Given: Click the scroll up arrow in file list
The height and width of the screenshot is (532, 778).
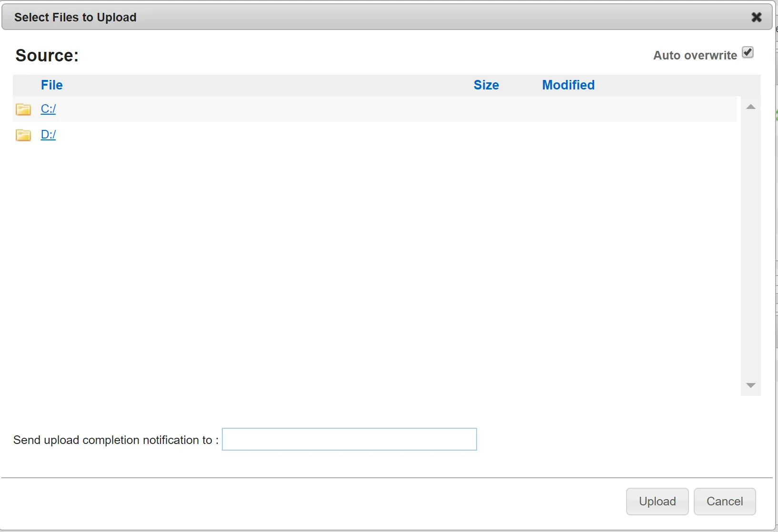Looking at the screenshot, I should click(x=751, y=107).
